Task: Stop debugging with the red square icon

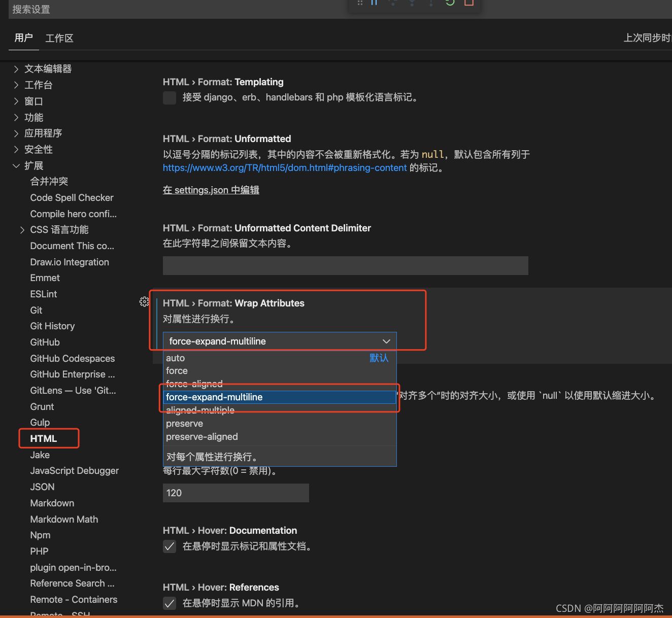Action: [x=469, y=3]
